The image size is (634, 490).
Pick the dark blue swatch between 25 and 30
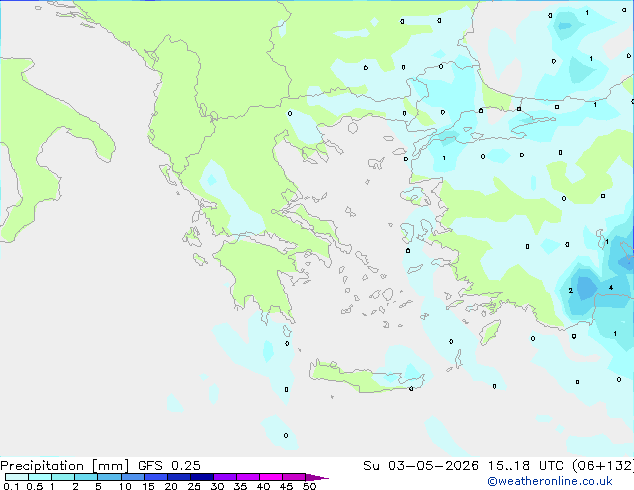(201, 477)
